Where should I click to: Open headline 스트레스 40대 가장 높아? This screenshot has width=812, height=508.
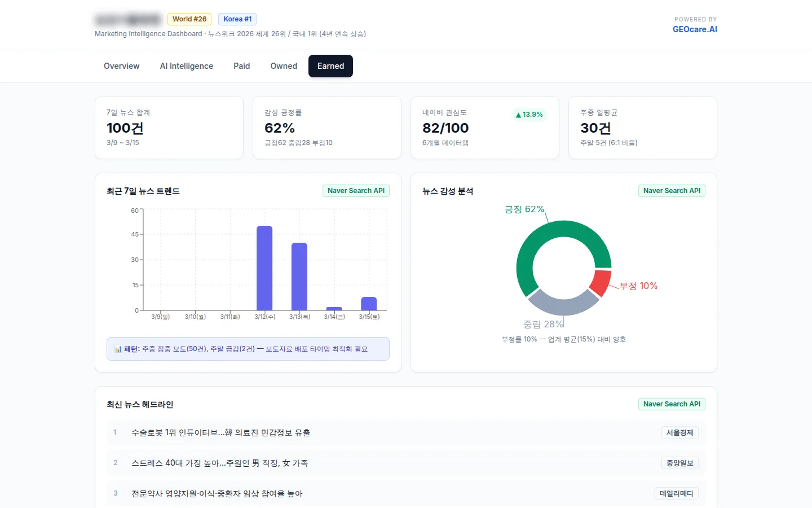(x=220, y=463)
